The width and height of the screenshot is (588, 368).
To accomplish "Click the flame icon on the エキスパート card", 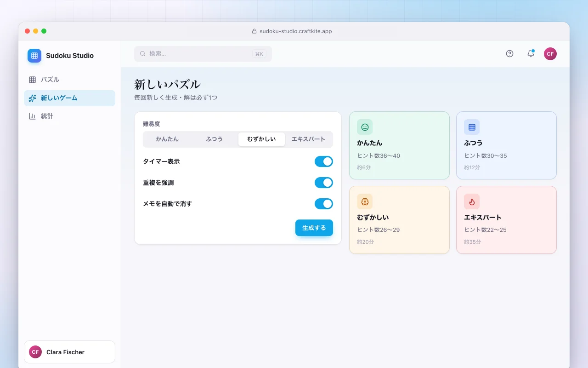I will (x=472, y=201).
